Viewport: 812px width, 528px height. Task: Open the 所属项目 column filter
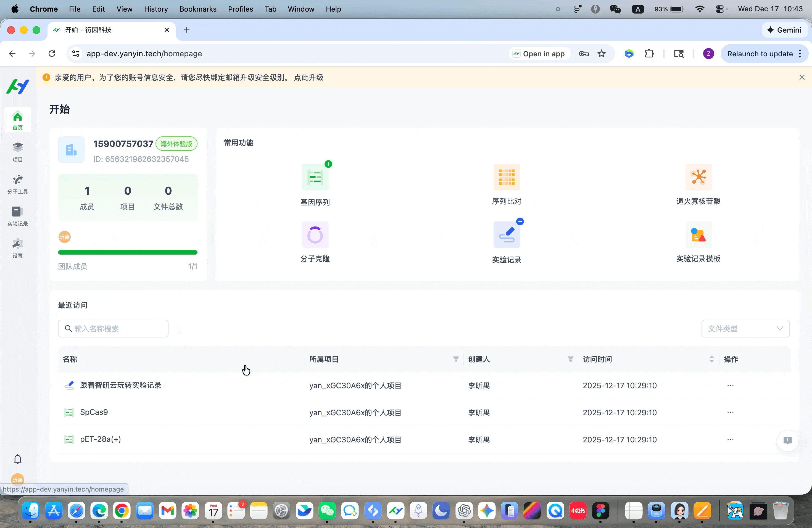pos(455,359)
